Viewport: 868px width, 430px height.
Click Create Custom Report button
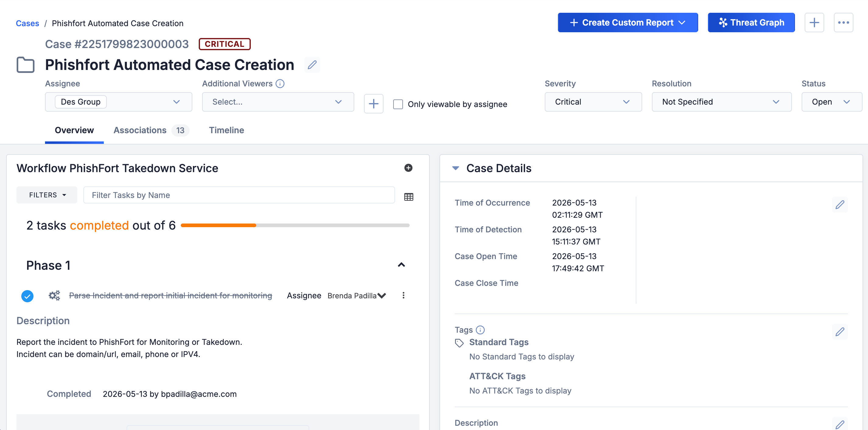click(x=628, y=23)
